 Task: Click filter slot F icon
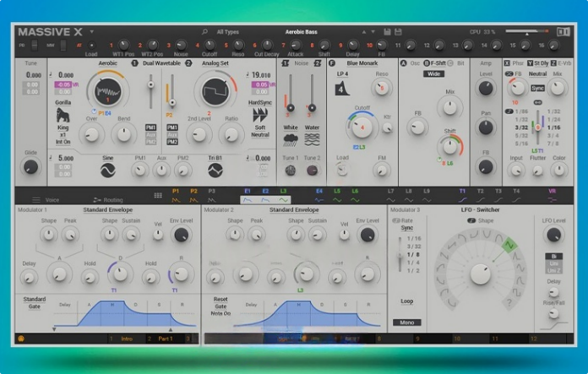331,63
